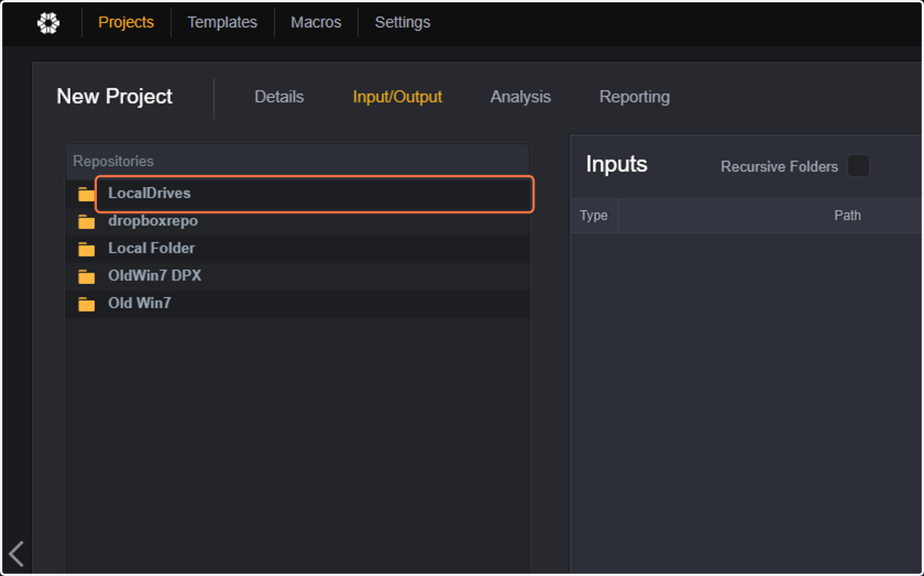924x576 pixels.
Task: Click the Path column header
Action: pyautogui.click(x=847, y=216)
